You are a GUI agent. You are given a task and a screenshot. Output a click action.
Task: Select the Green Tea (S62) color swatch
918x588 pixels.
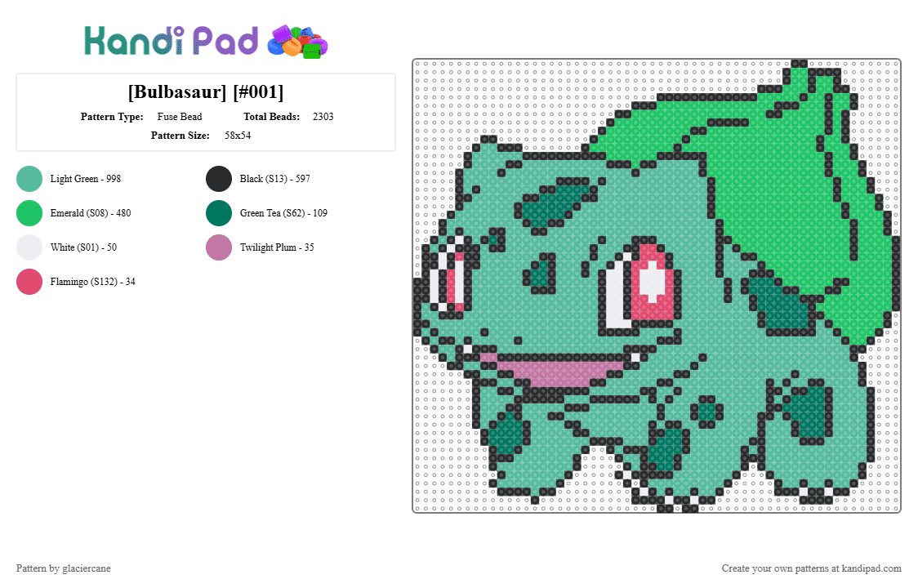coord(219,213)
